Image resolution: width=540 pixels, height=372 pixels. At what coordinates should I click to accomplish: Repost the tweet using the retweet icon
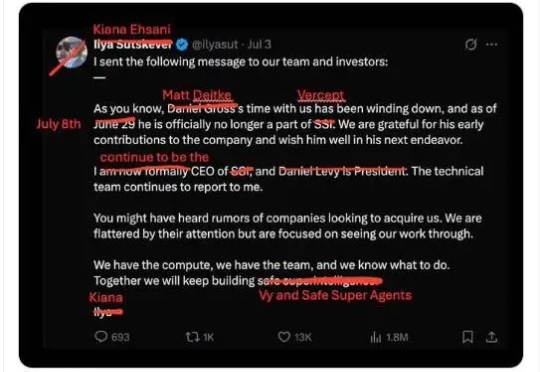191,337
